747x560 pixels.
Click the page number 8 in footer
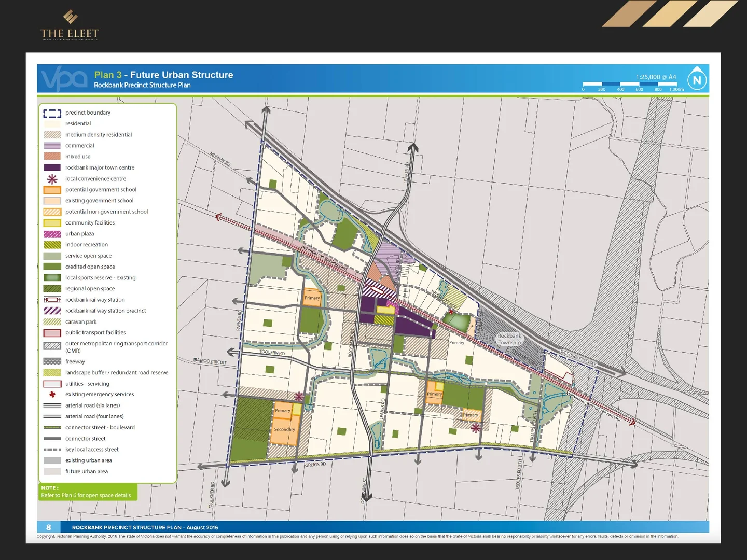49,527
